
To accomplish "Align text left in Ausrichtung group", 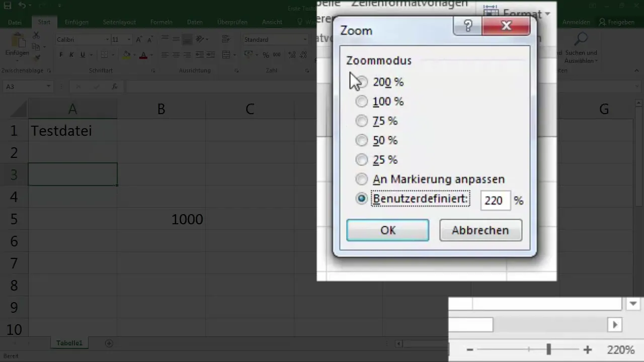I will (165, 55).
